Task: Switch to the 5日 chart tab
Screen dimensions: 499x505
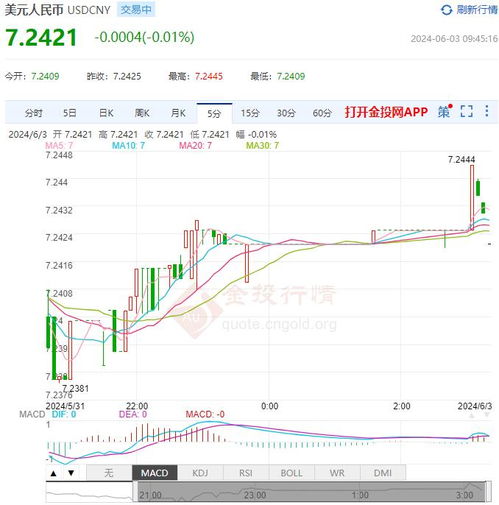Action: click(x=70, y=113)
